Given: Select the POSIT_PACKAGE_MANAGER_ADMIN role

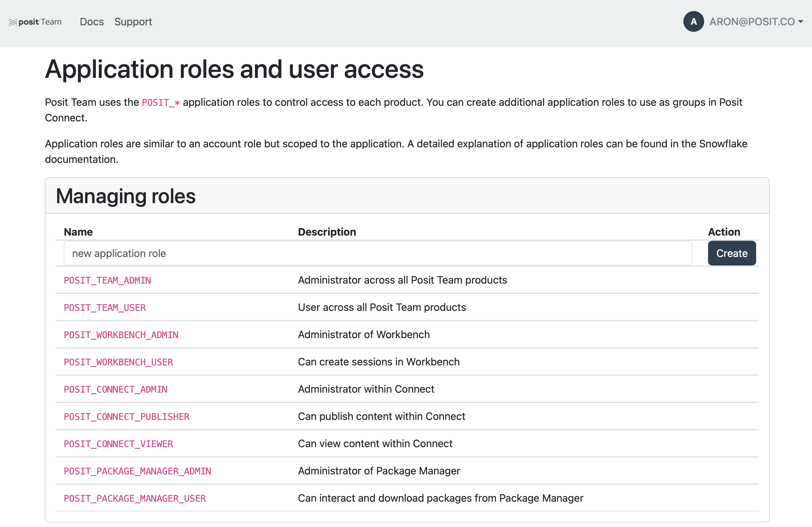Looking at the screenshot, I should pos(137,471).
